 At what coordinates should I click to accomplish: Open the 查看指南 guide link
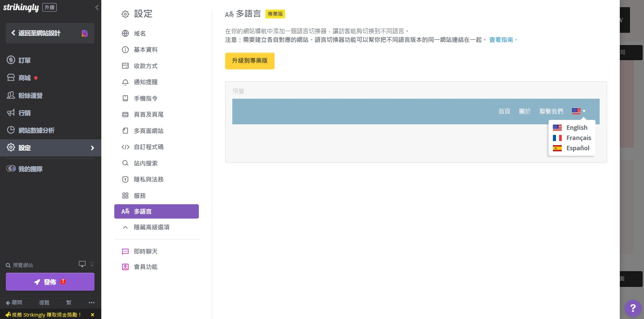point(501,40)
